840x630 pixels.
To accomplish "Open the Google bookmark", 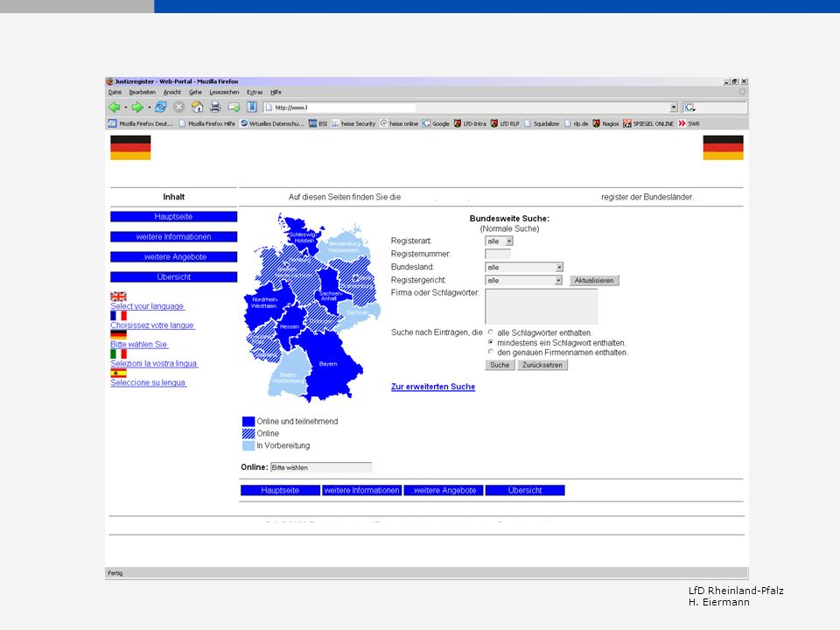I will 436,123.
